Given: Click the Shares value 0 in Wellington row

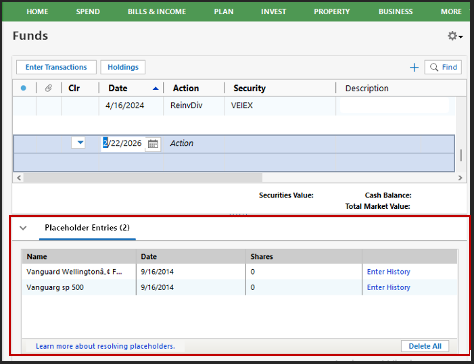Looking at the screenshot, I should point(253,272).
